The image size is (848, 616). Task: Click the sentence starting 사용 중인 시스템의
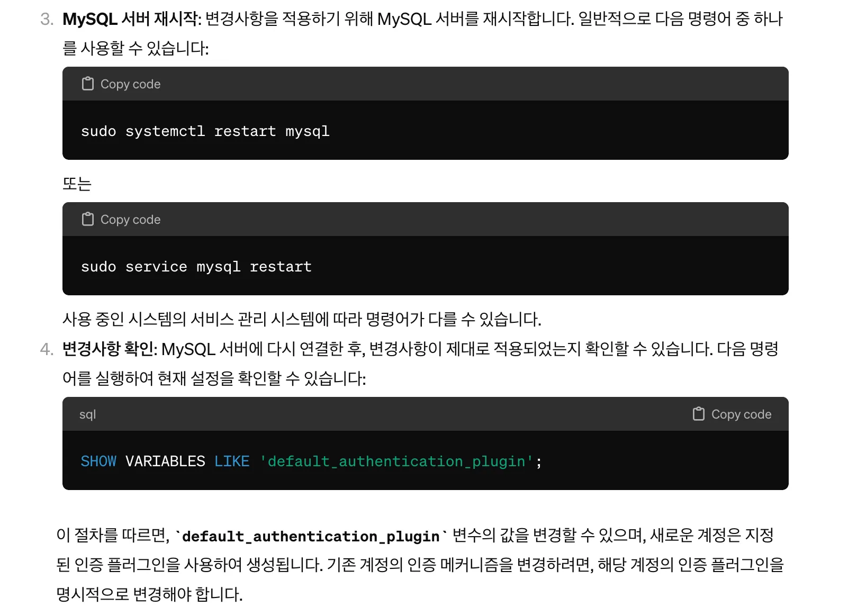(x=302, y=319)
